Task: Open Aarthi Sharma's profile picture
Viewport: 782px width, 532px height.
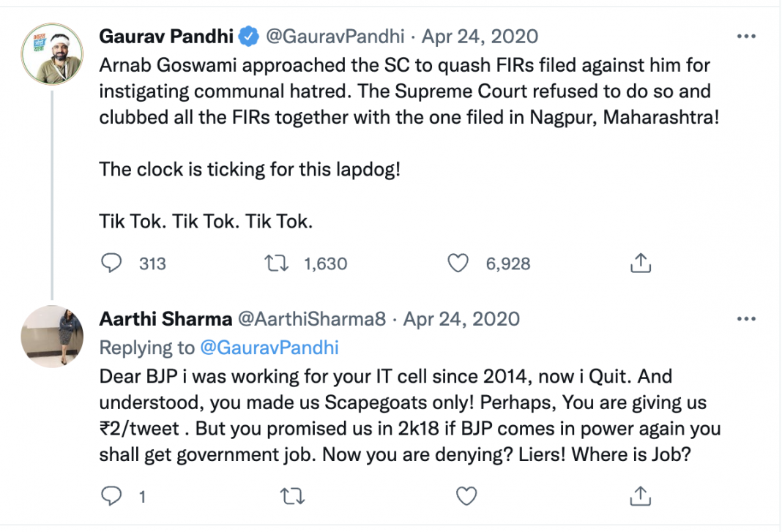Action: pyautogui.click(x=51, y=337)
